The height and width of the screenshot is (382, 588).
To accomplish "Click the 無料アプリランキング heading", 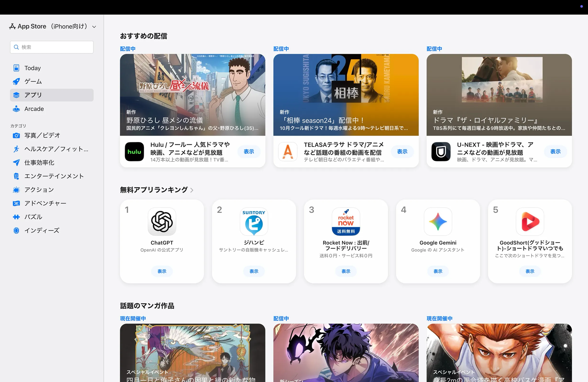I will click(x=154, y=190).
